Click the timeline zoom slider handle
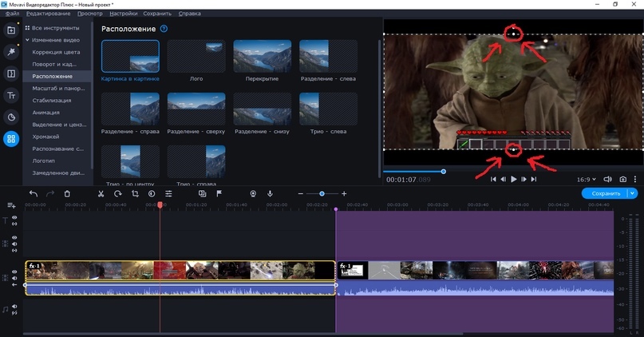This screenshot has height=337, width=644. point(322,193)
